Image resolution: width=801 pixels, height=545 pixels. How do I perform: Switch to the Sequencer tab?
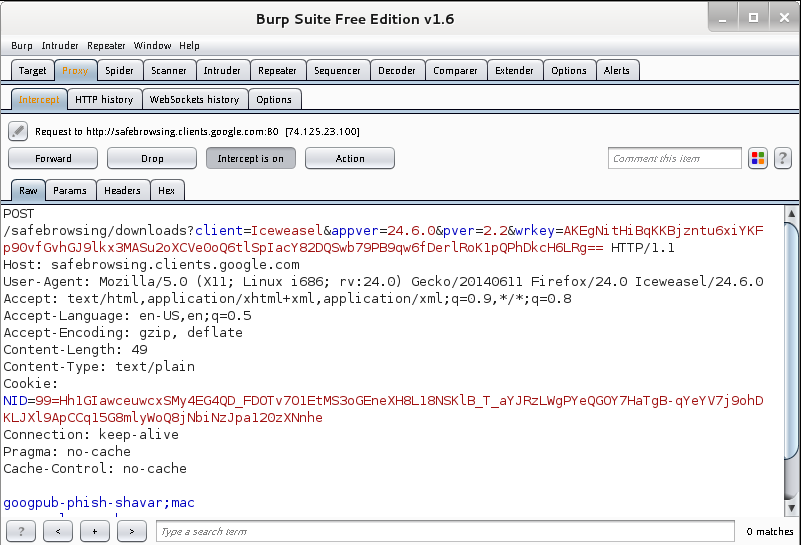337,70
